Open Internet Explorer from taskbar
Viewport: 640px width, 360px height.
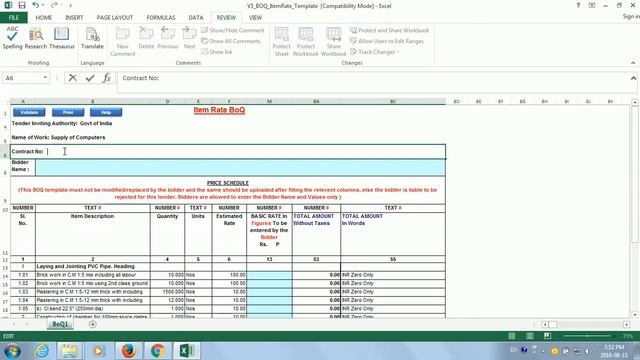[x=42, y=351]
